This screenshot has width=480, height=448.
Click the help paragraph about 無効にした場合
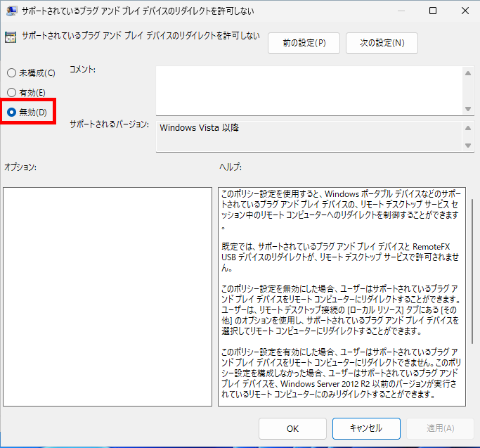tap(341, 309)
